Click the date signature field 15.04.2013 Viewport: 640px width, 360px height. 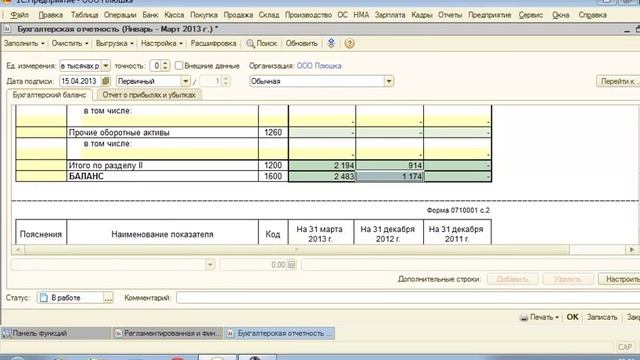(x=80, y=81)
